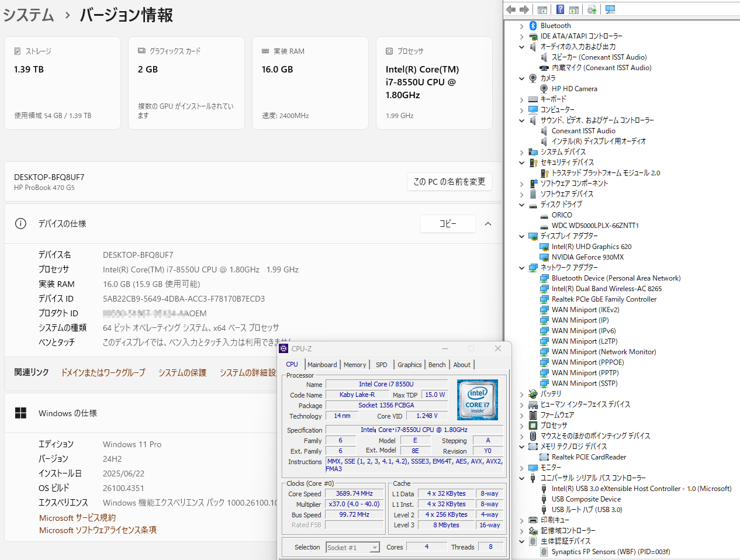Click Intel Dual Band Wireless-AC 8265 icon

(x=544, y=289)
